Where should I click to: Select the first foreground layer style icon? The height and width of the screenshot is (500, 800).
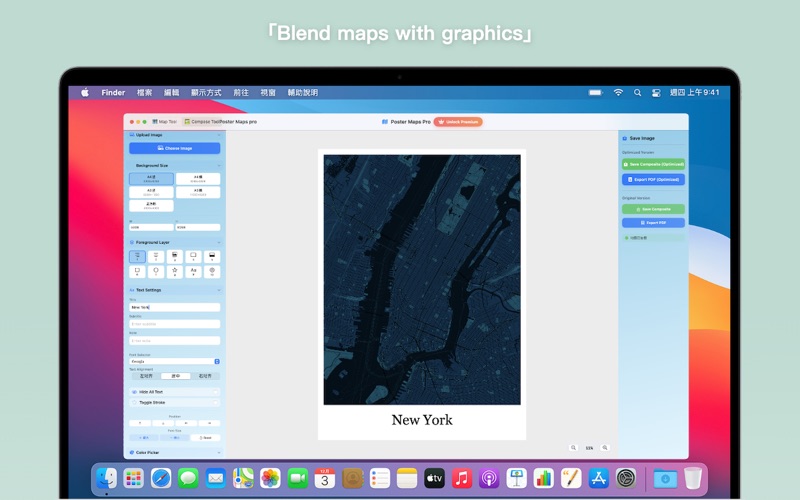pyautogui.click(x=137, y=256)
